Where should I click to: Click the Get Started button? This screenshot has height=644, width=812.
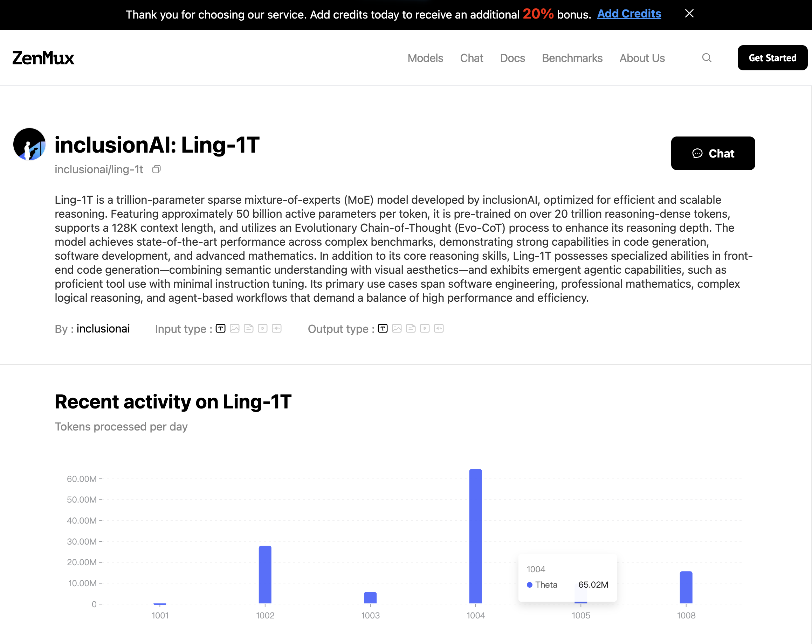tap(772, 58)
